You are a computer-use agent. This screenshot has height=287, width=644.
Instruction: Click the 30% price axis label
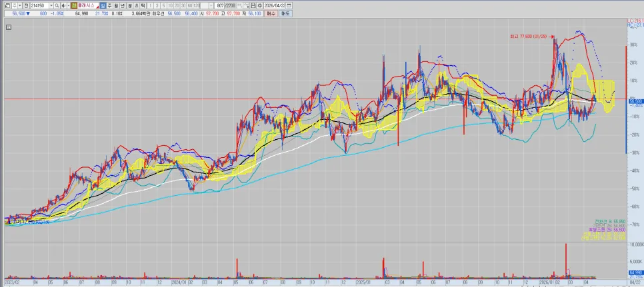click(633, 45)
